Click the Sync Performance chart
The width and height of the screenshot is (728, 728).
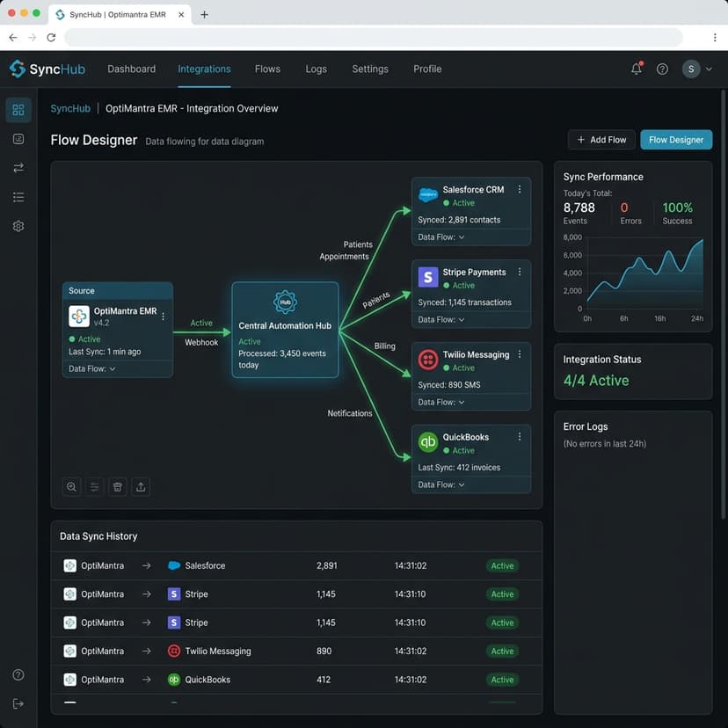633,277
